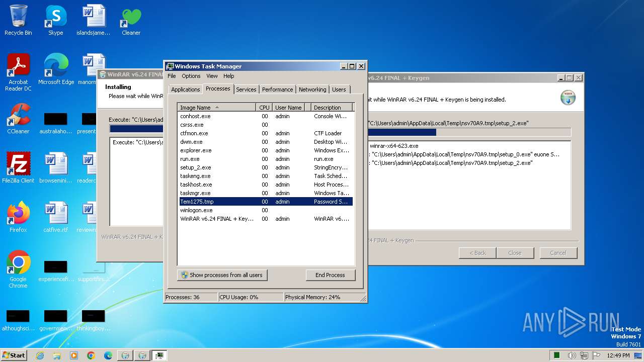Open experiencefi… desktop file

[56, 271]
